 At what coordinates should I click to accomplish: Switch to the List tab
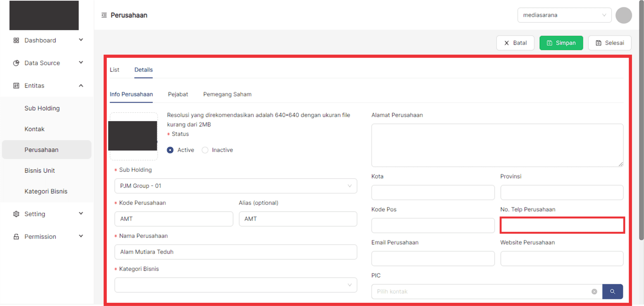114,70
